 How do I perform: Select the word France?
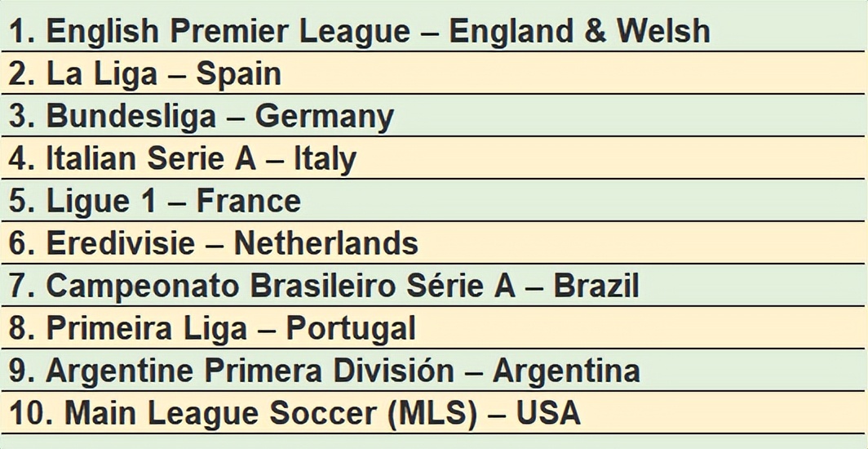[x=248, y=202]
